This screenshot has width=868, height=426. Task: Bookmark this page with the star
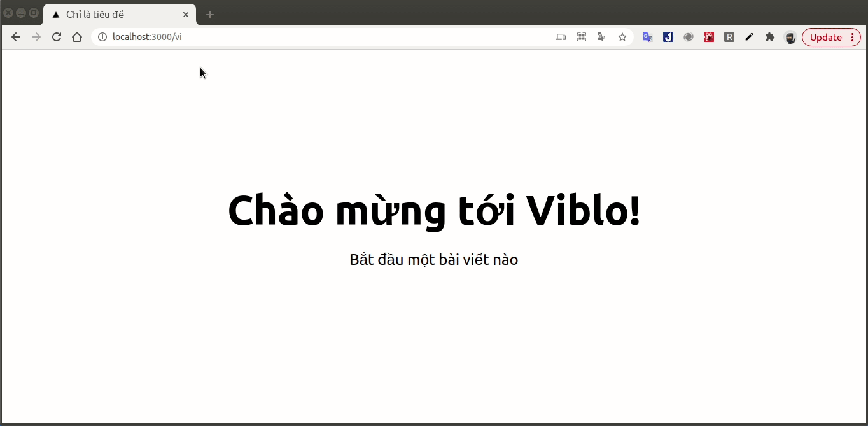[x=622, y=37]
